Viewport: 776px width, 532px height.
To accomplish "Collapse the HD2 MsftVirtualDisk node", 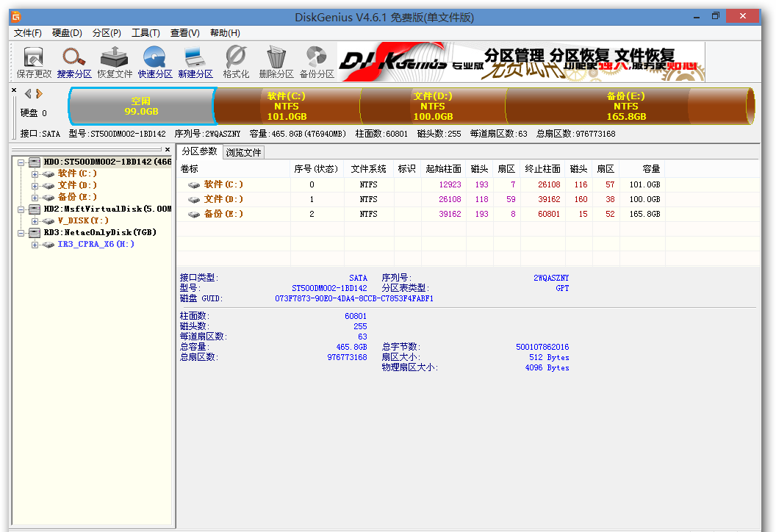I will [x=21, y=209].
